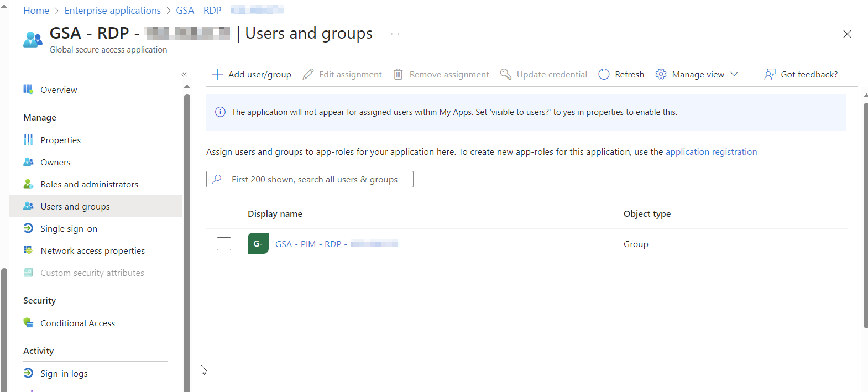Click the Add user/group button
Image resolution: width=868 pixels, height=392 pixels.
click(x=252, y=74)
